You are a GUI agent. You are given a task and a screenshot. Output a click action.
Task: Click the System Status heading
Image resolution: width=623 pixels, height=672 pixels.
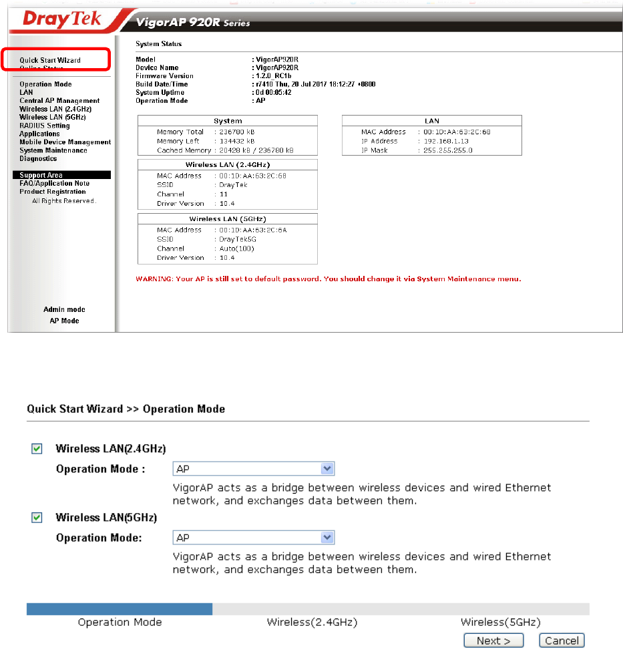coord(158,43)
